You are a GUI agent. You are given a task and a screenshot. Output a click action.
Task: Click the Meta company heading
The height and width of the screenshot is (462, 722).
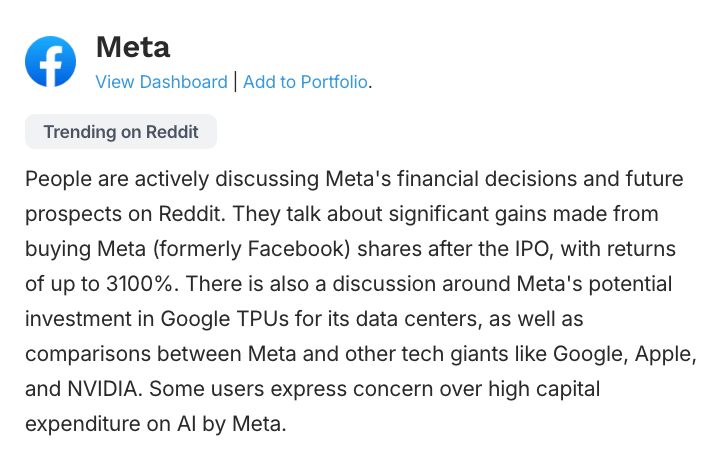tap(133, 47)
